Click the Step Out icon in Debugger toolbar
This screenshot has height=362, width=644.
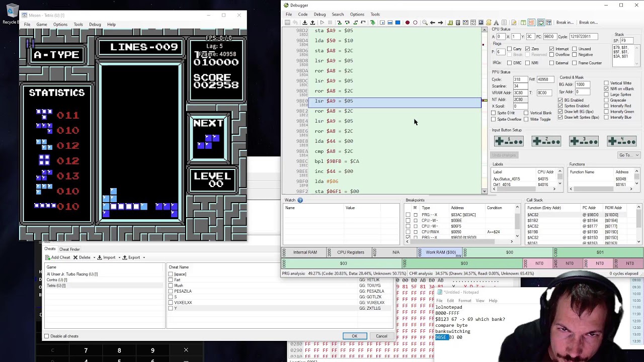[355, 22]
